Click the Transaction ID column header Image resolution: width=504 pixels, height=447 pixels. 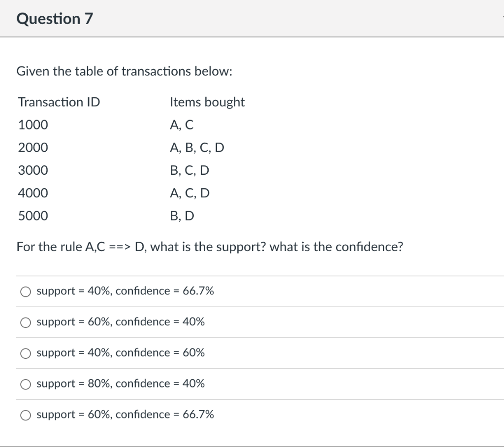[59, 102]
